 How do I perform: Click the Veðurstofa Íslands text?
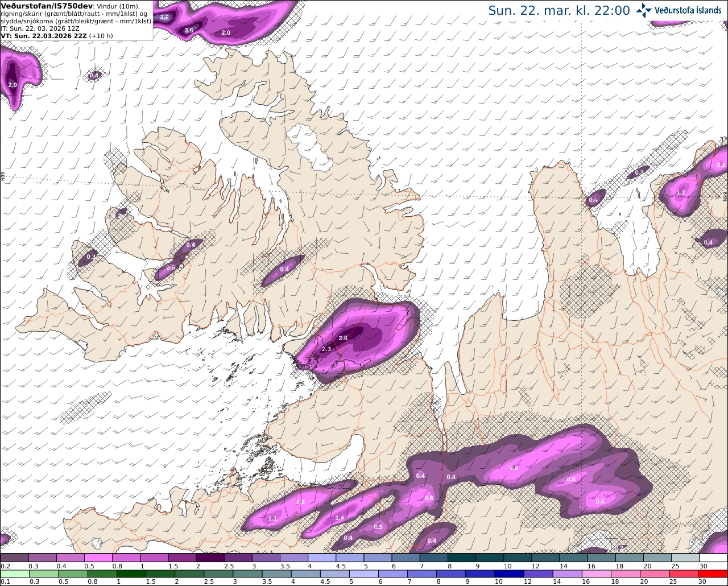[x=688, y=10]
